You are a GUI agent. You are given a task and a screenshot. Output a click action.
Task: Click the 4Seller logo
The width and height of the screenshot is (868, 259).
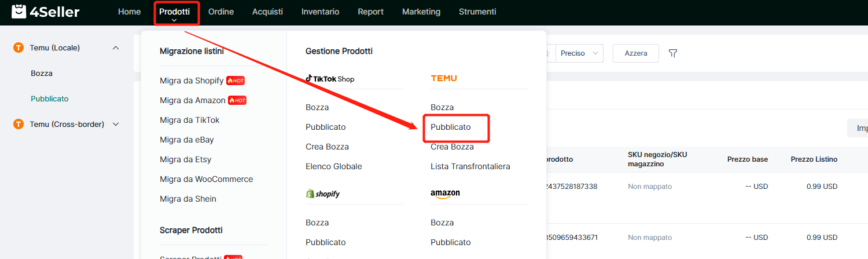(x=46, y=12)
